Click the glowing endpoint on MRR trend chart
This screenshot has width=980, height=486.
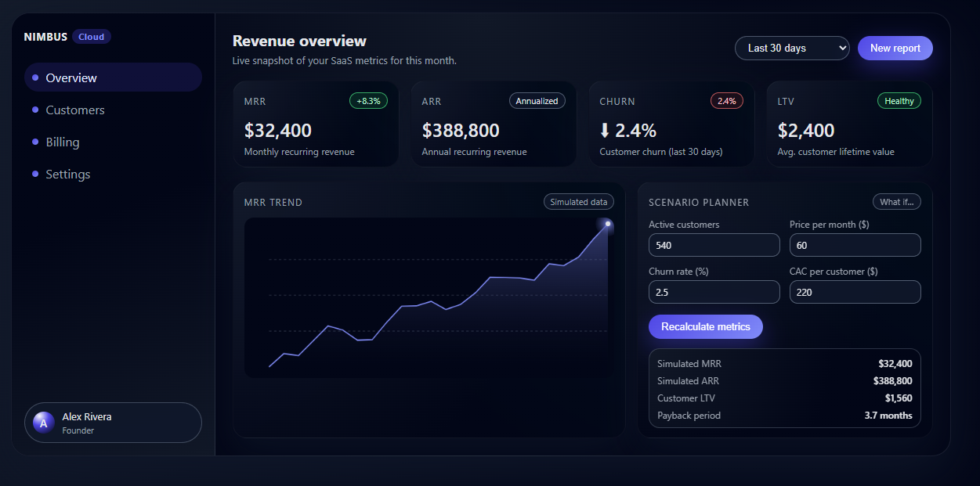tap(607, 224)
